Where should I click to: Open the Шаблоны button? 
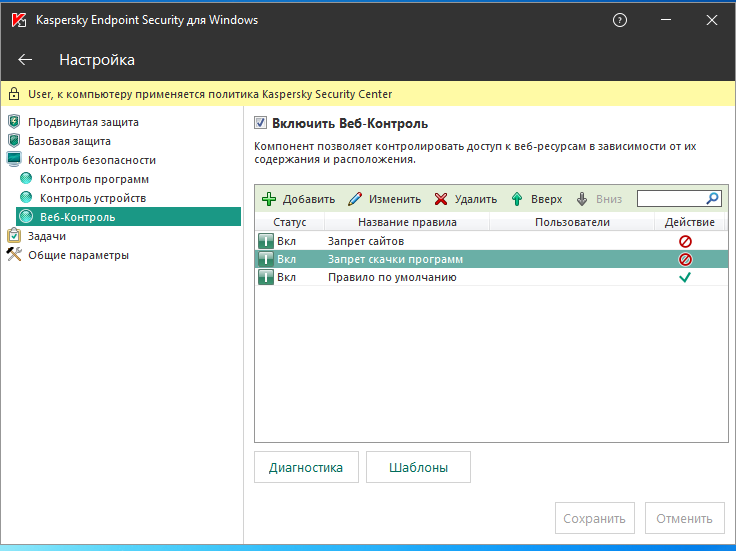click(x=418, y=467)
